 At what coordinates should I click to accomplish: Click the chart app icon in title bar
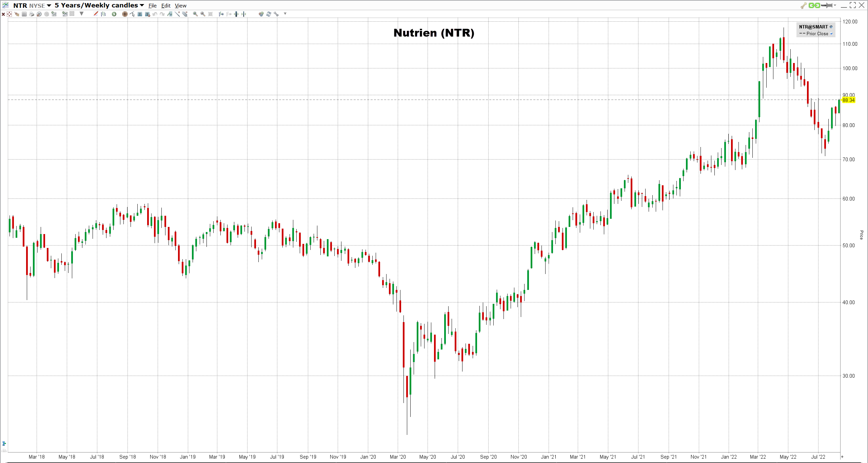5,5
